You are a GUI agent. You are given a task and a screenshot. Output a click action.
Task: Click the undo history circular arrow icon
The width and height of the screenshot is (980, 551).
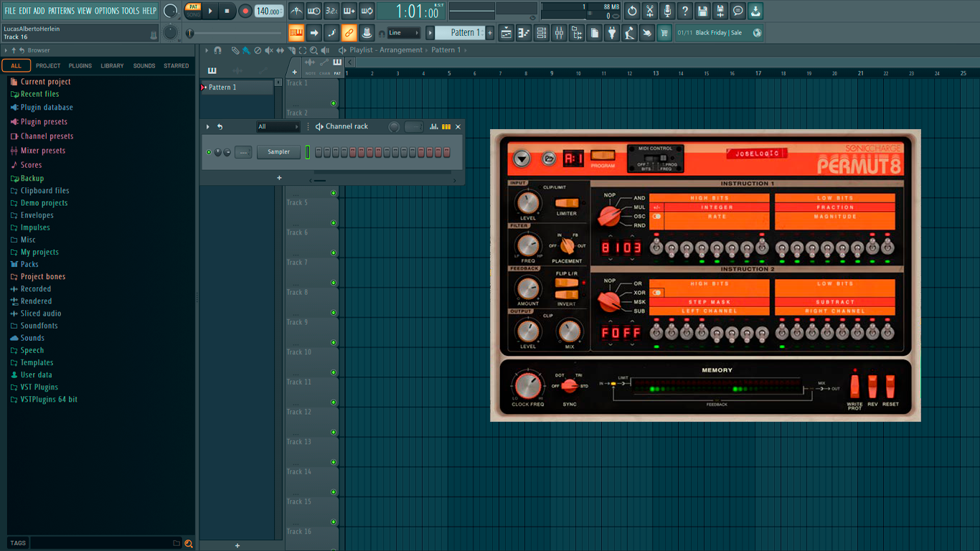click(632, 11)
